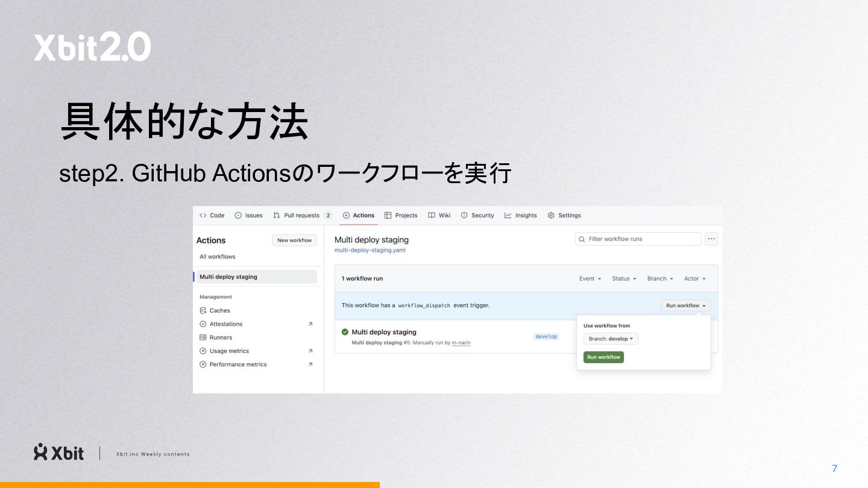Image resolution: width=868 pixels, height=488 pixels.
Task: Select All workflows in sidebar
Action: pyautogui.click(x=218, y=257)
